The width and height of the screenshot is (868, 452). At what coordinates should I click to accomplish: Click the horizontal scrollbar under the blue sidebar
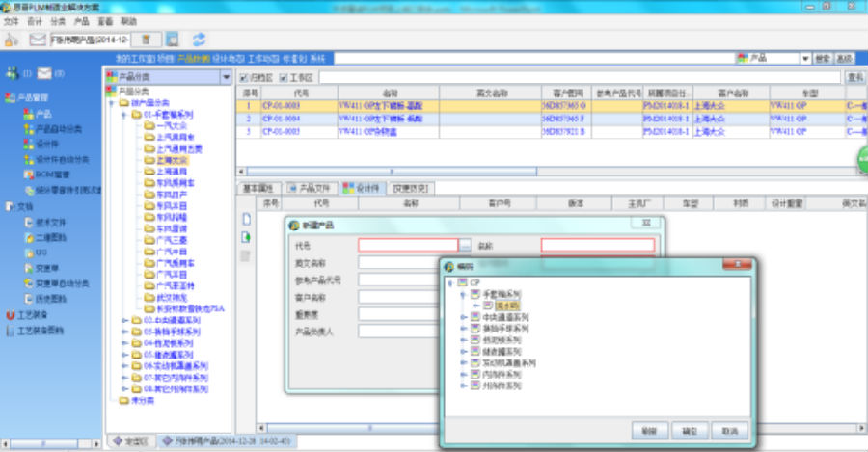(43, 443)
